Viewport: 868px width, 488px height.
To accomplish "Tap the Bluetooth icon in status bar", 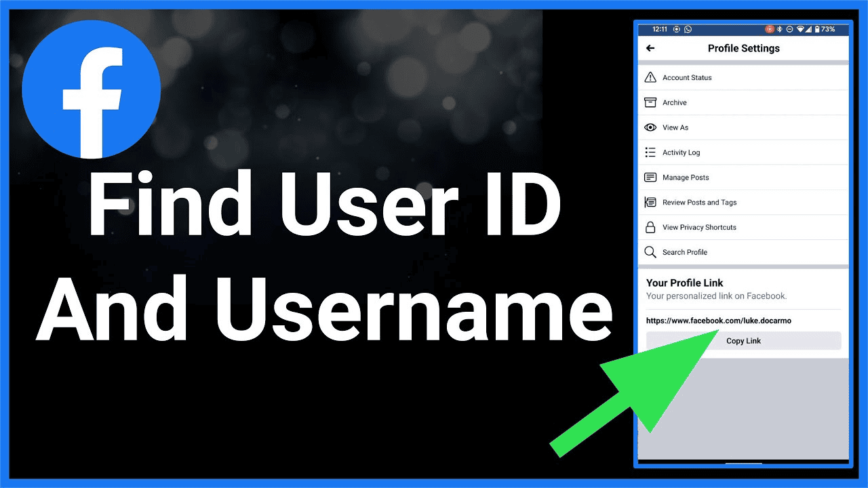I will (779, 29).
